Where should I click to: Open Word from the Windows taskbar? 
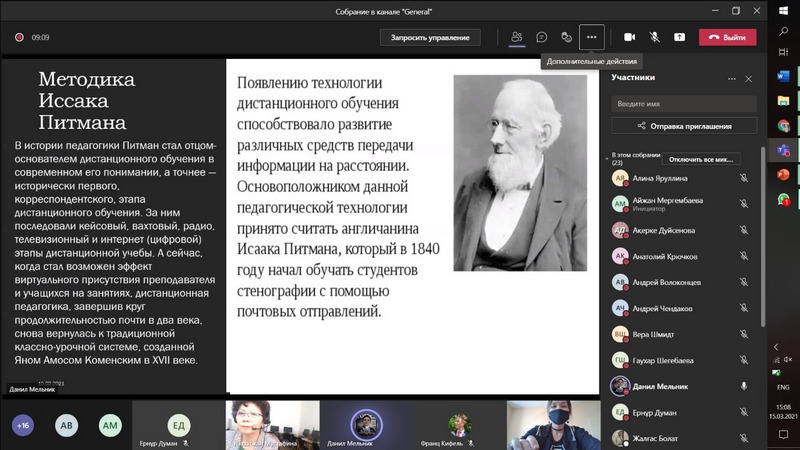coord(783,77)
